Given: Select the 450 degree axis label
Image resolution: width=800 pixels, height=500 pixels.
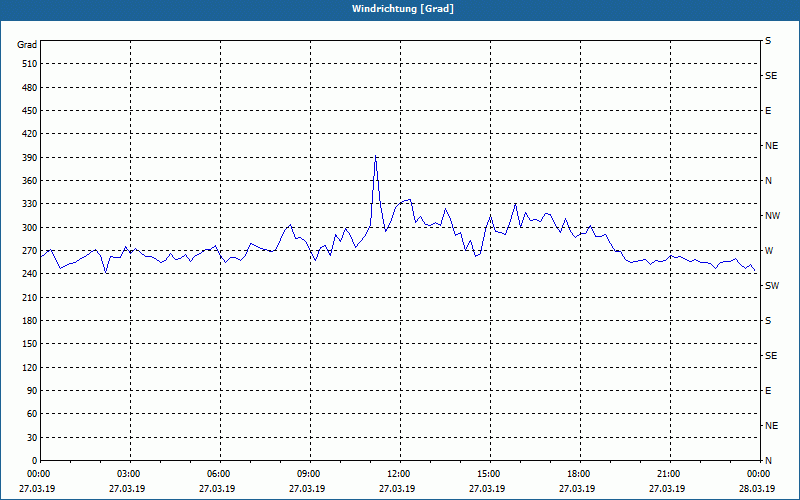Looking at the screenshot, I should 30,111.
